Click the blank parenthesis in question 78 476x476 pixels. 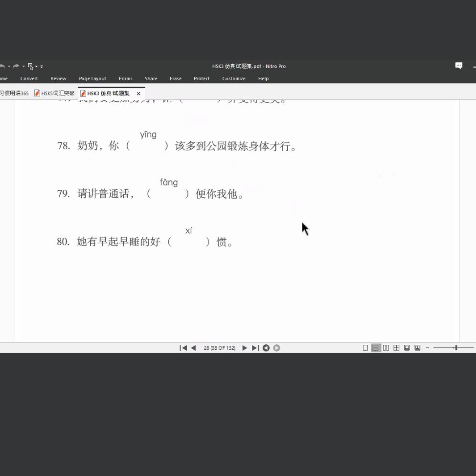click(x=147, y=146)
